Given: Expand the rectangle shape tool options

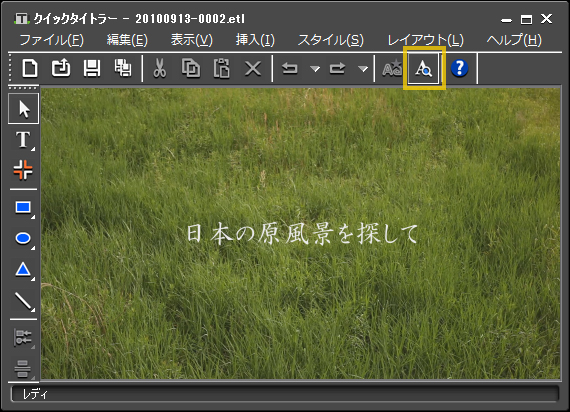Looking at the screenshot, I should 33,217.
